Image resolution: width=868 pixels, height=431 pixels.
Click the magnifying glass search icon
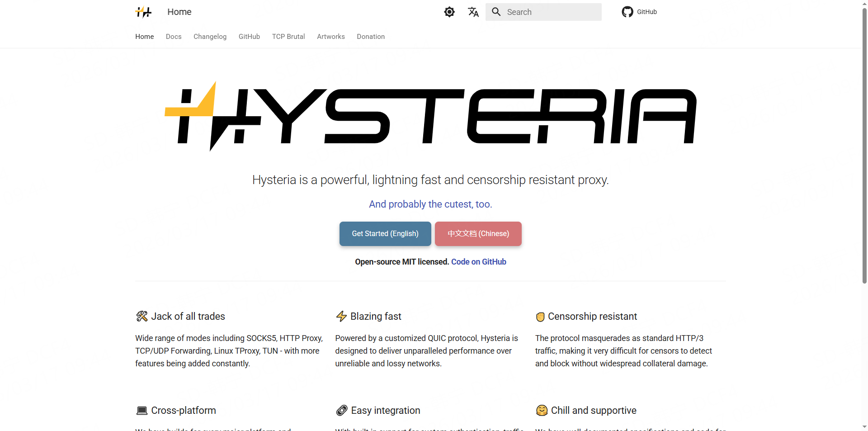pyautogui.click(x=496, y=12)
